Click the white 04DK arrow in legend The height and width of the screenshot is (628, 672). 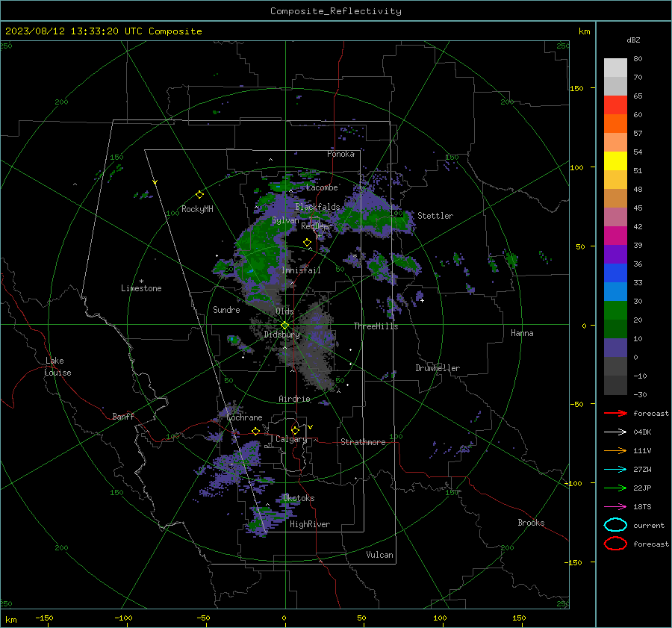tap(615, 432)
